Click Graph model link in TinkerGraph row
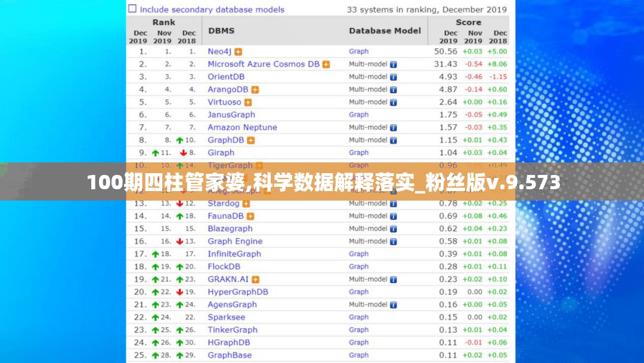 click(358, 330)
